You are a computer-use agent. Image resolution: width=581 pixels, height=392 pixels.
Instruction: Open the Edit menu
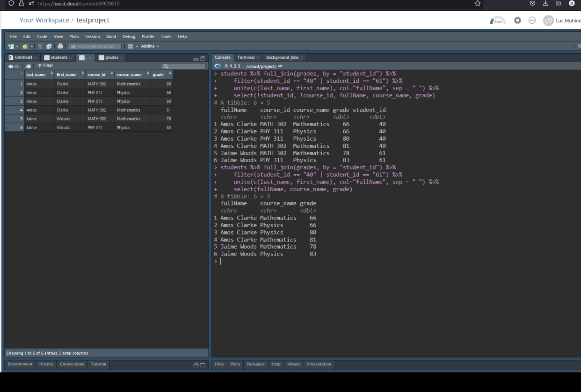point(27,36)
